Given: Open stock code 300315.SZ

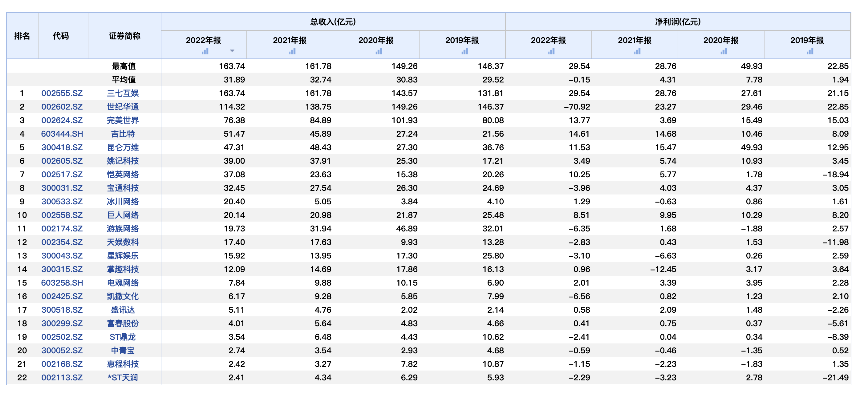Looking at the screenshot, I should [62, 269].
